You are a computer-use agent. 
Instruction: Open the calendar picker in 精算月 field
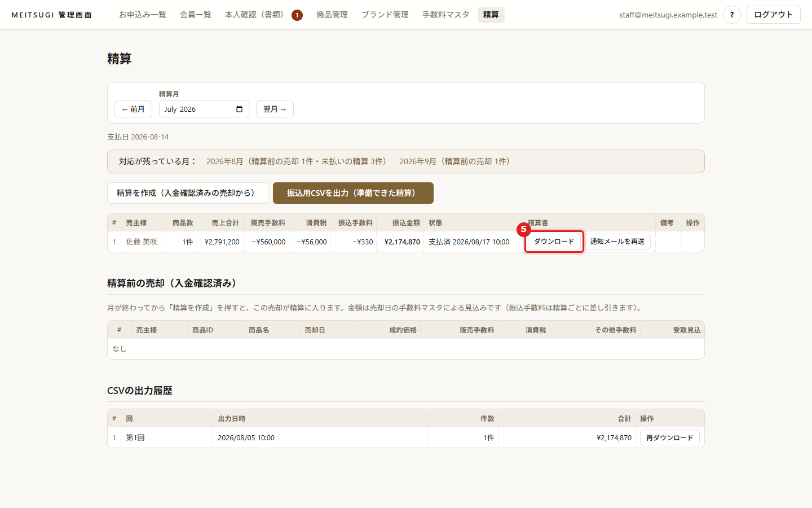[x=239, y=109]
